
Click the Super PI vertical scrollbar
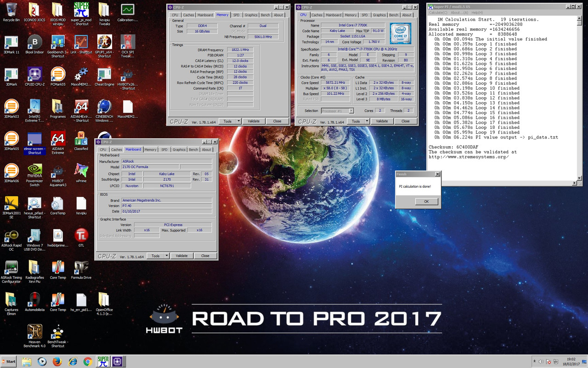pos(580,98)
